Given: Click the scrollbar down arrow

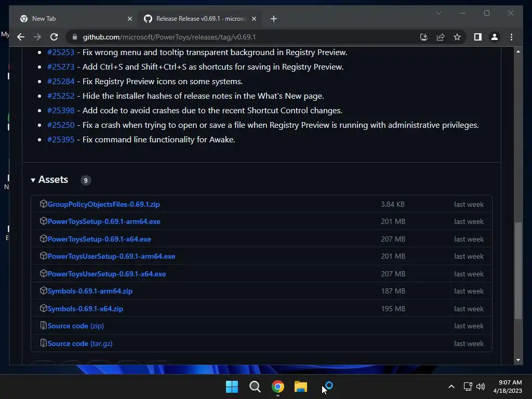Looking at the screenshot, I should pyautogui.click(x=518, y=360).
